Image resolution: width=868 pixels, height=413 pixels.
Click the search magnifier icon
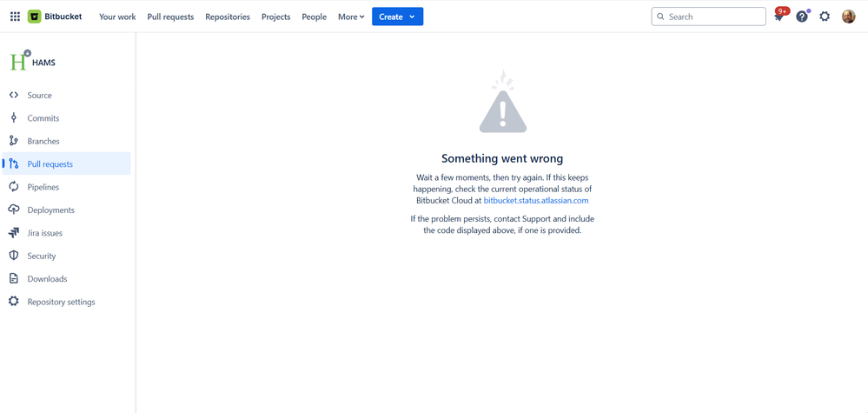pyautogui.click(x=660, y=17)
